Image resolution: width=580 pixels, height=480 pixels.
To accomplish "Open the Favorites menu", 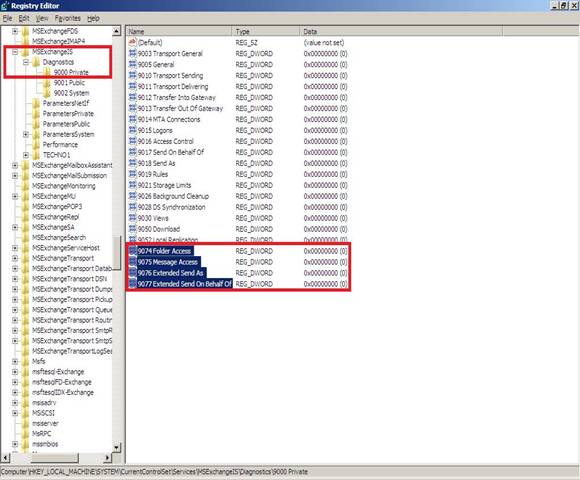I will (68, 18).
